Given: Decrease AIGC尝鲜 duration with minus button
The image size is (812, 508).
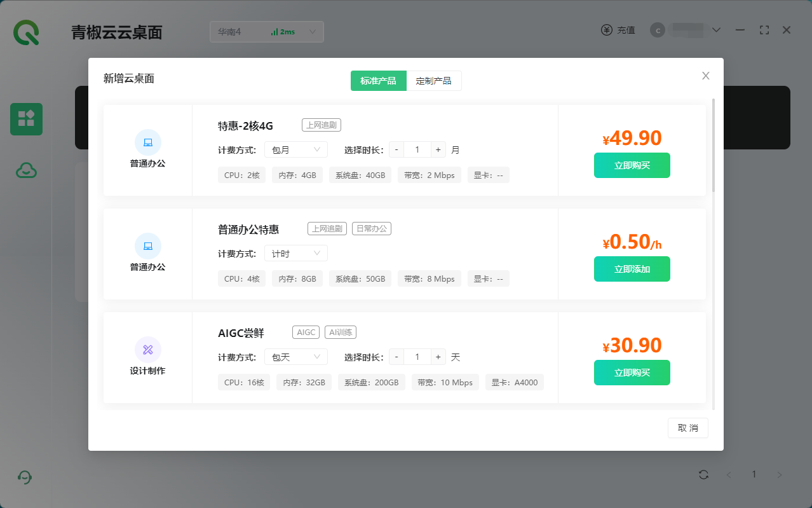Looking at the screenshot, I should coord(396,357).
